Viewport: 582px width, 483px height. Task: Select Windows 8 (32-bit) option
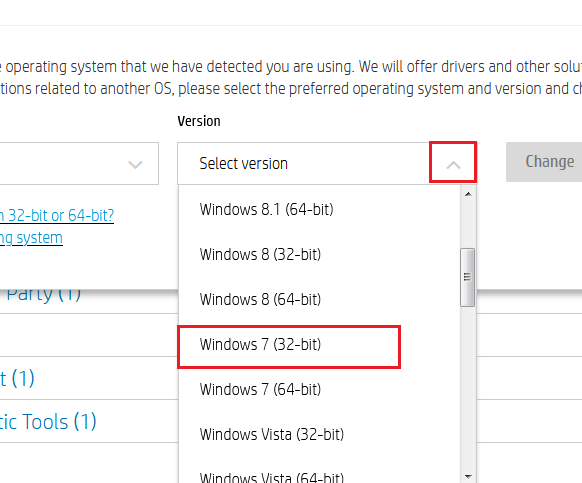[x=260, y=255]
